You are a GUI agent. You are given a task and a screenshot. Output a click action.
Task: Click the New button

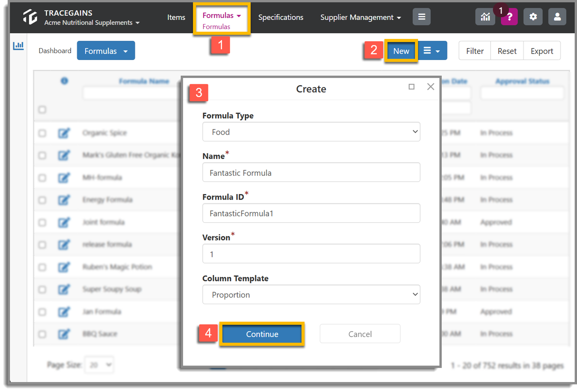401,51
